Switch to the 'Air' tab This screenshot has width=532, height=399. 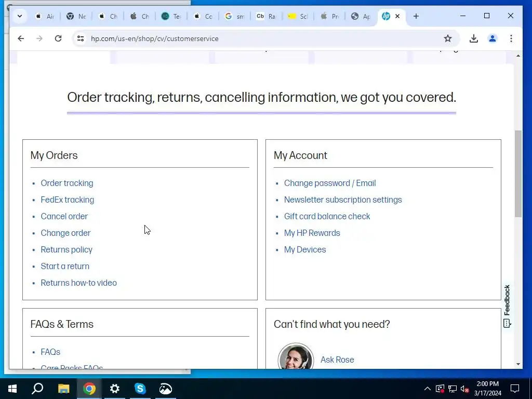pyautogui.click(x=45, y=16)
